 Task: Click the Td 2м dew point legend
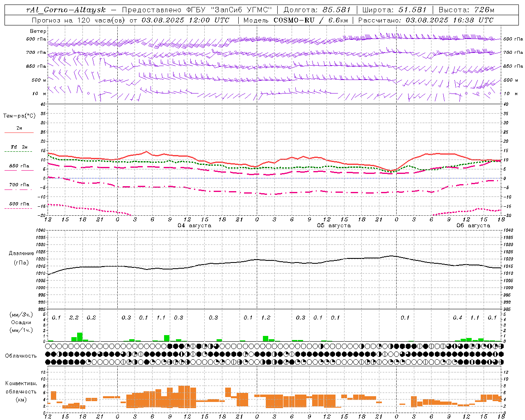(19, 149)
